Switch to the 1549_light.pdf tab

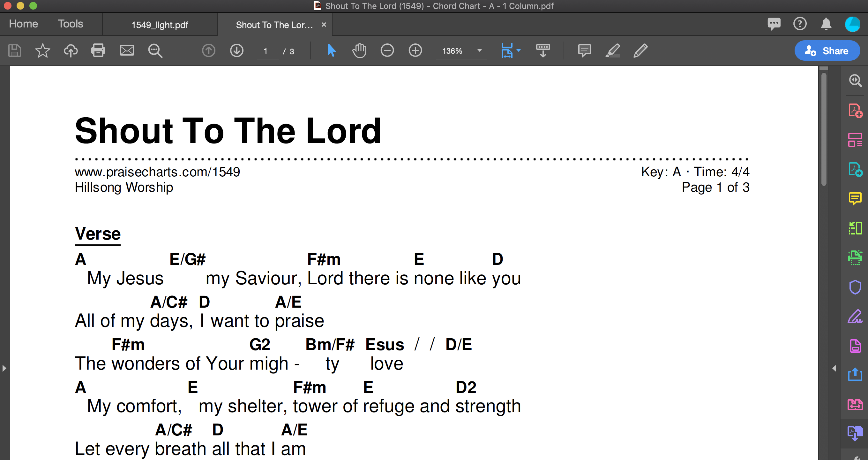pos(160,25)
